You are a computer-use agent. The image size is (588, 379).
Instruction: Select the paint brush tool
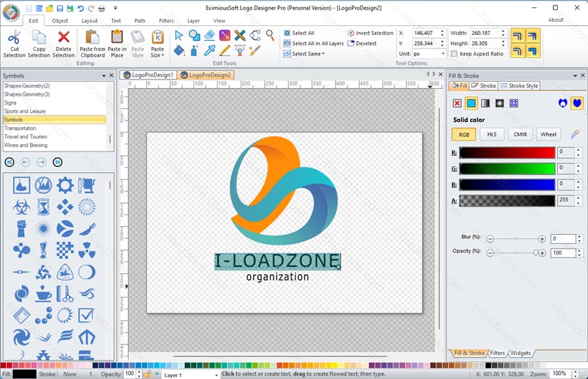click(255, 51)
